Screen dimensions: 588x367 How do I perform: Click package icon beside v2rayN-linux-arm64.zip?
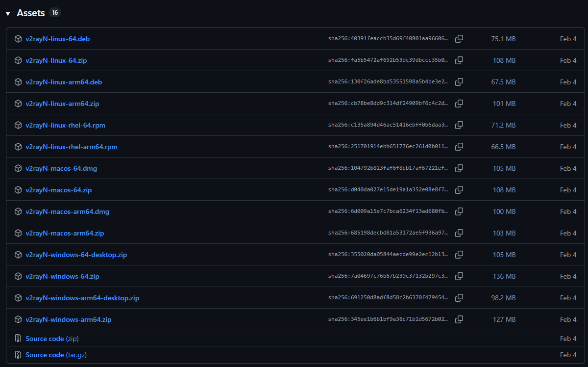coord(18,104)
